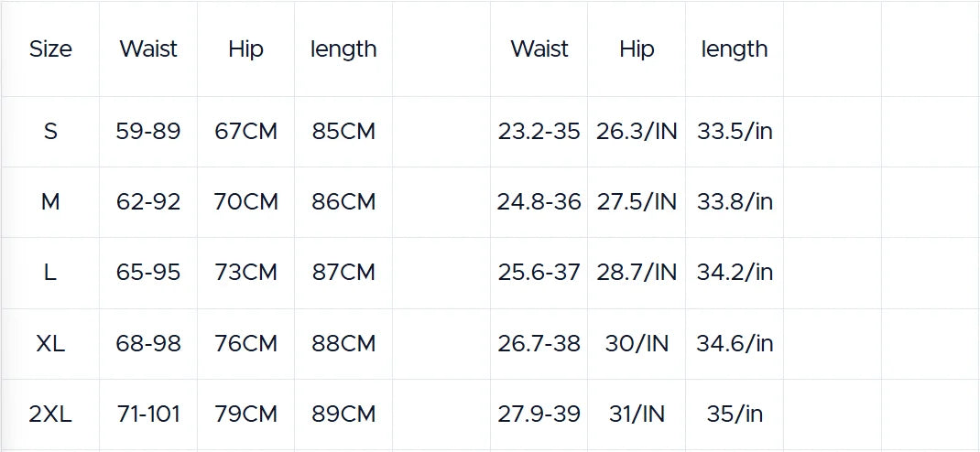Select the M size row label
This screenshot has height=452, width=980.
[50, 202]
